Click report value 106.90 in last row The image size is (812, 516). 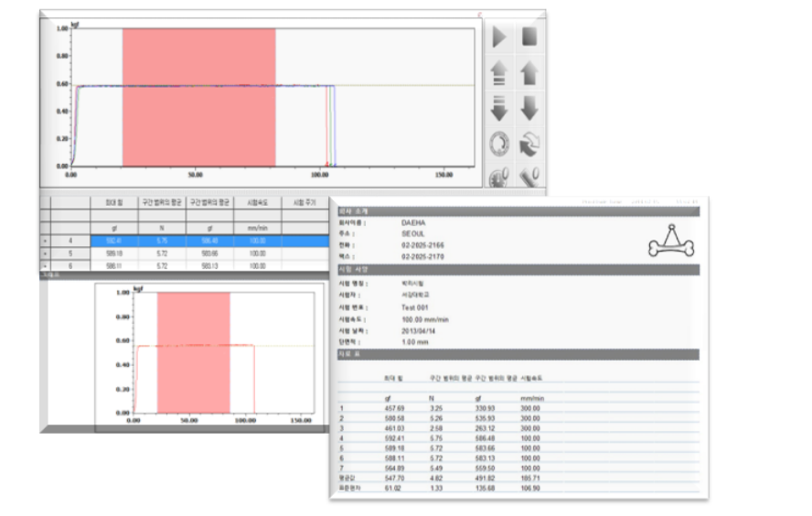(530, 489)
